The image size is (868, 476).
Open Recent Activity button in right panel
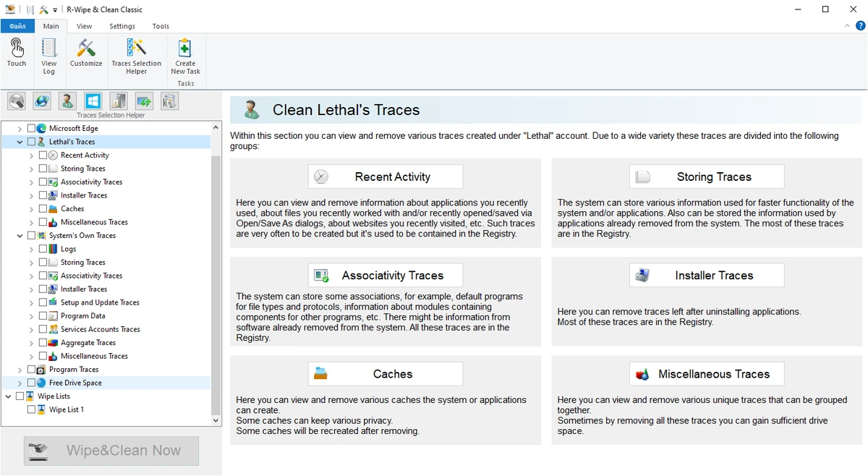pyautogui.click(x=386, y=177)
